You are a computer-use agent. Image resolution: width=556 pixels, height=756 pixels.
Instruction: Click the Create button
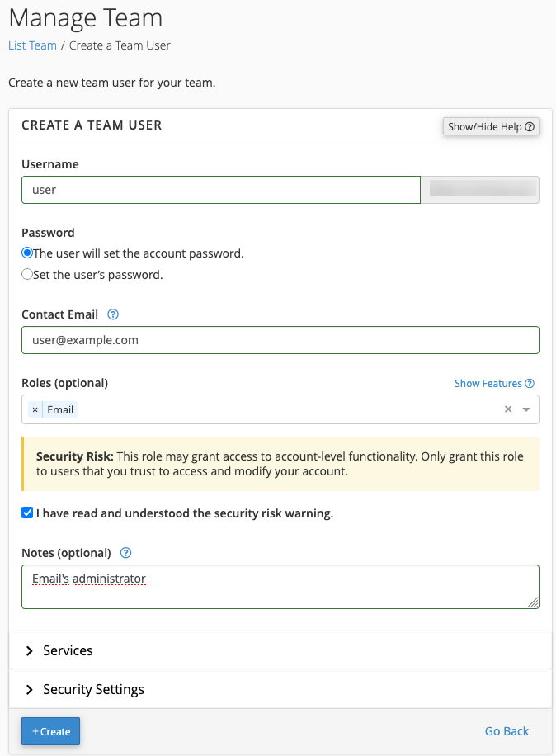point(51,731)
